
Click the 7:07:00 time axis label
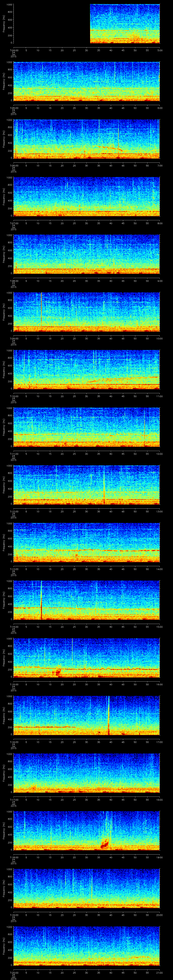[x=14, y=223]
